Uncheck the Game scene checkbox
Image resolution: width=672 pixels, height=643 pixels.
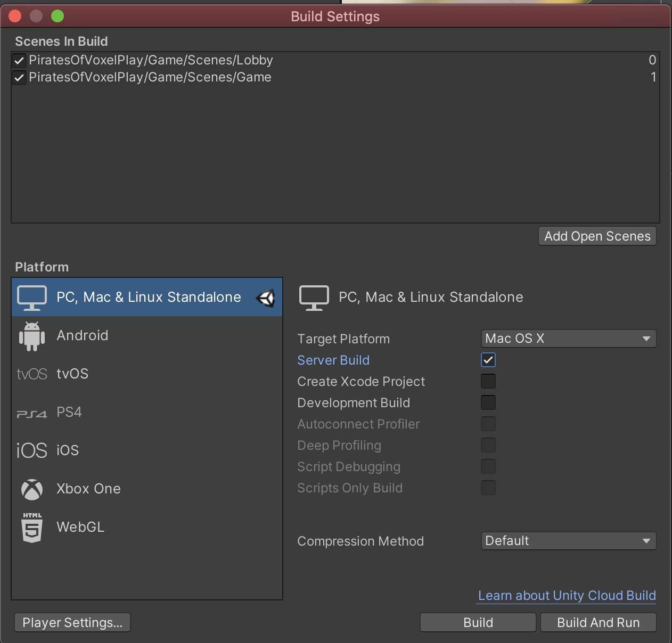tap(19, 78)
